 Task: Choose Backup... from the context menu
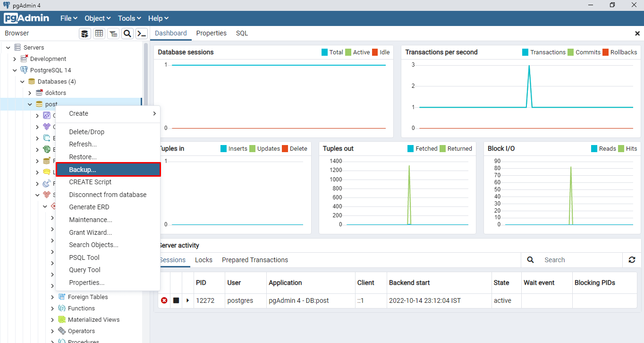click(x=108, y=170)
